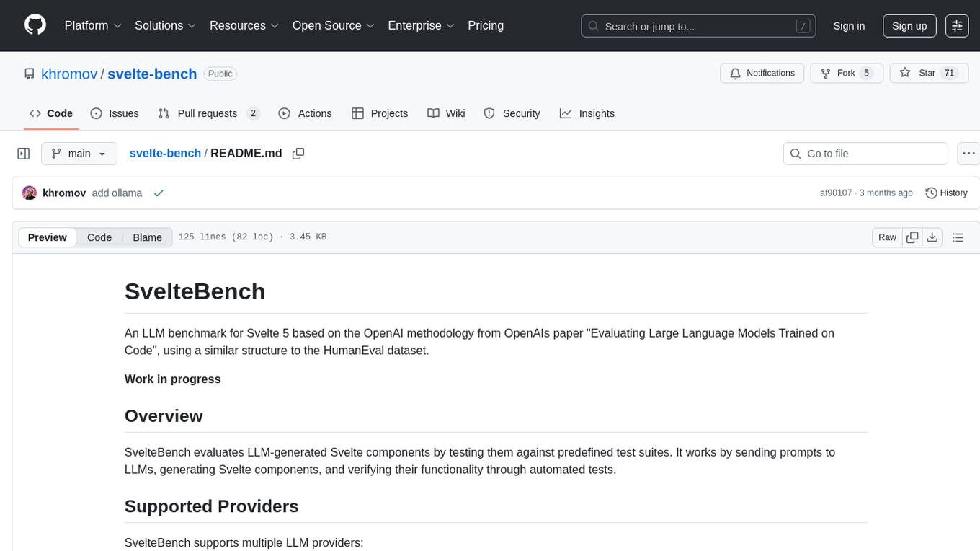
Task: Click the Supported Providers heading
Action: pos(212,506)
